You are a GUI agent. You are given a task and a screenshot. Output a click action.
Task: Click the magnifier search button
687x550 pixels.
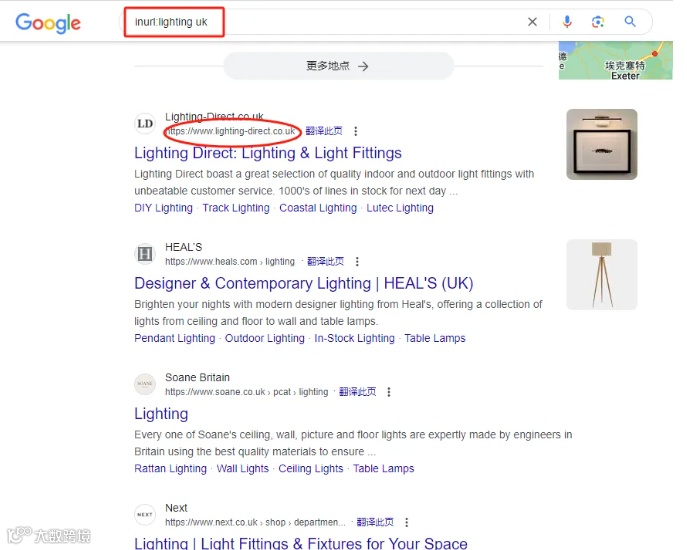pyautogui.click(x=630, y=21)
